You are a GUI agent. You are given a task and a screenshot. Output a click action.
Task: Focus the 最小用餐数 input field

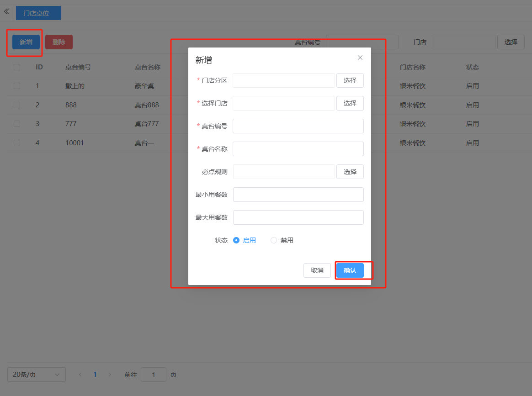point(298,195)
